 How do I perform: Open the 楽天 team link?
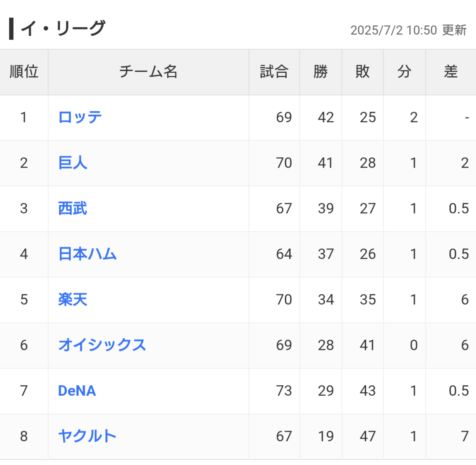(73, 299)
